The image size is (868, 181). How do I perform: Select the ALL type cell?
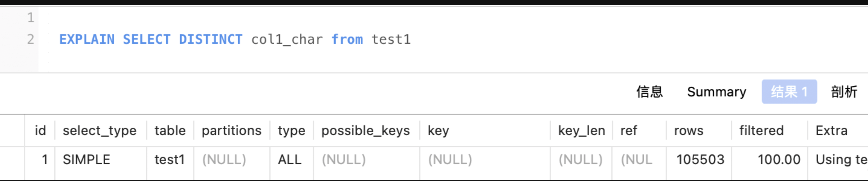tap(289, 160)
